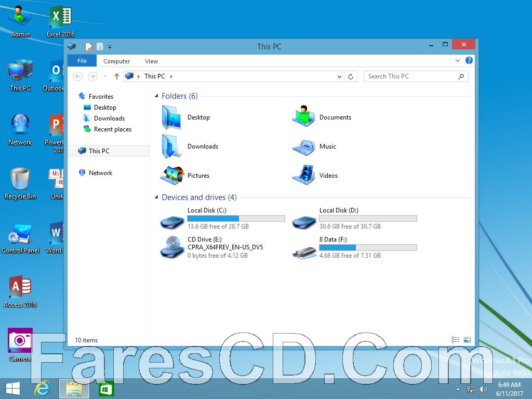
Task: Click the Back navigation arrow
Action: [78, 76]
